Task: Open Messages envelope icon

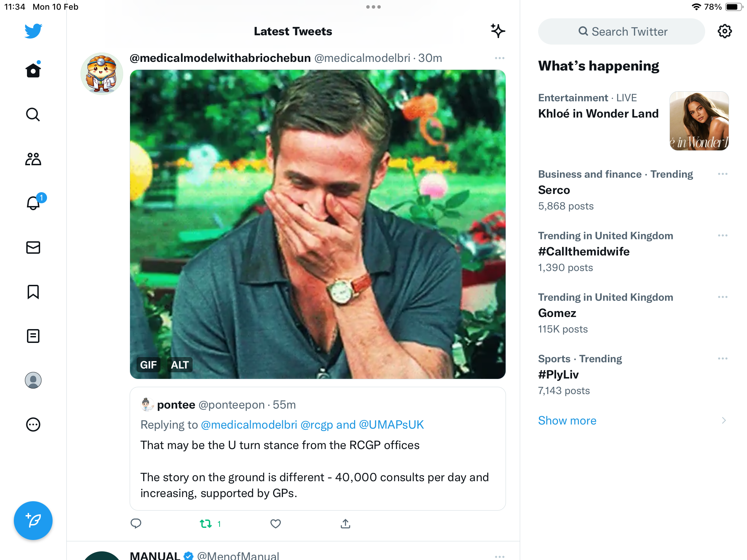Action: [x=33, y=248]
